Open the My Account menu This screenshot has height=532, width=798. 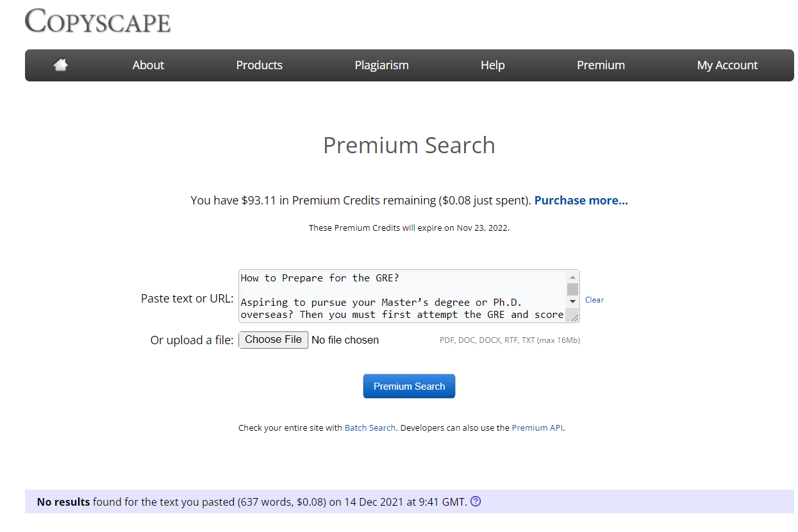pos(727,65)
